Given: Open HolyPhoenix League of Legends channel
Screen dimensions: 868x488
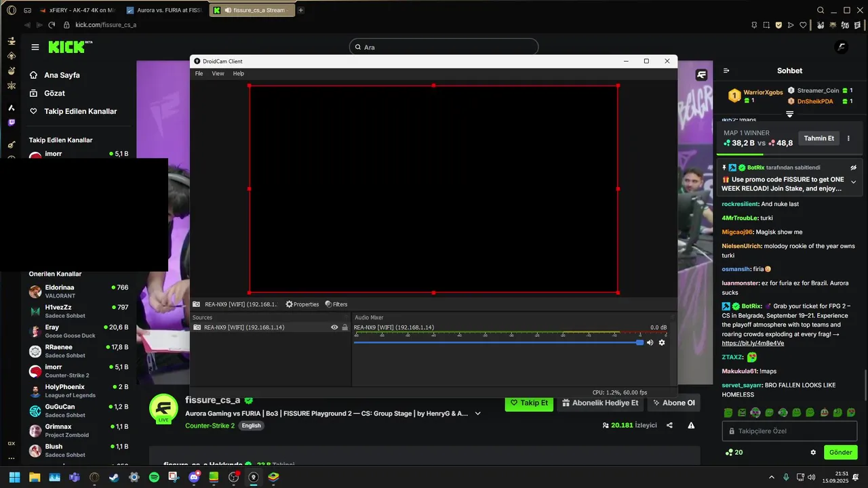Looking at the screenshot, I should [78, 390].
